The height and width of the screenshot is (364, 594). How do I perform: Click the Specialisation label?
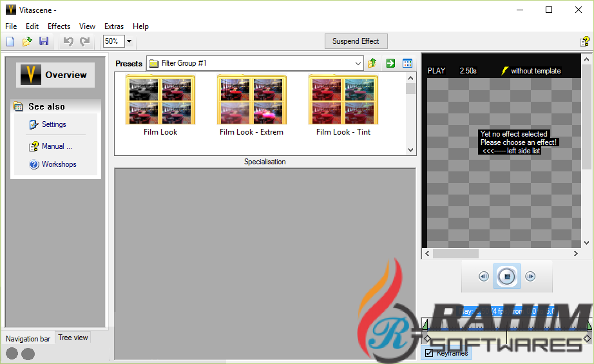265,162
